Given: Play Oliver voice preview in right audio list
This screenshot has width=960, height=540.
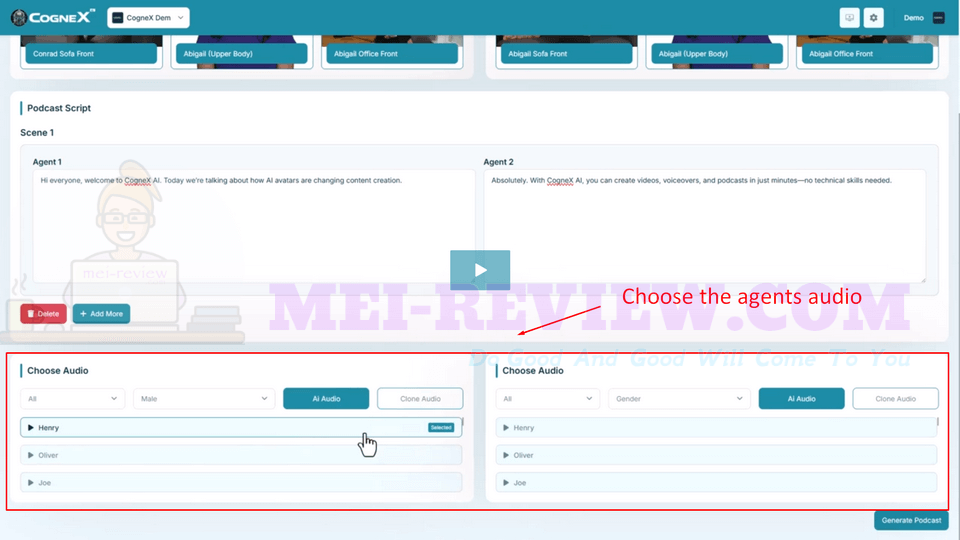Looking at the screenshot, I should point(506,455).
